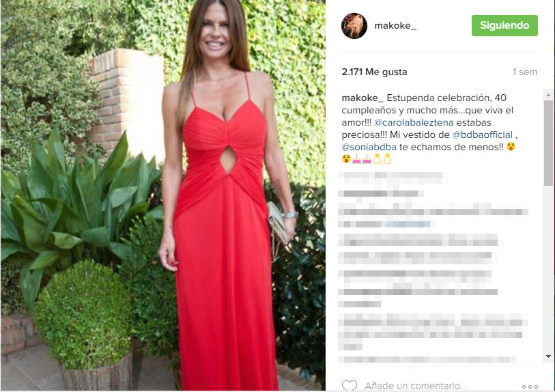Click the makoke_ username in caption

click(x=362, y=98)
